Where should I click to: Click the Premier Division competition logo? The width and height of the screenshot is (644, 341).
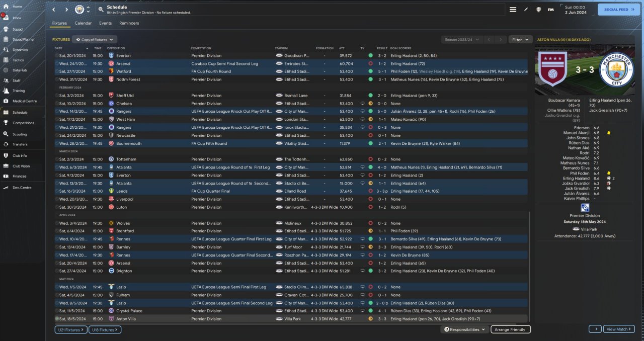[585, 208]
